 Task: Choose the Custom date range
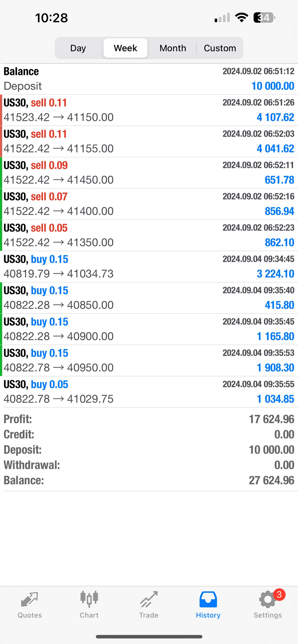(x=220, y=48)
